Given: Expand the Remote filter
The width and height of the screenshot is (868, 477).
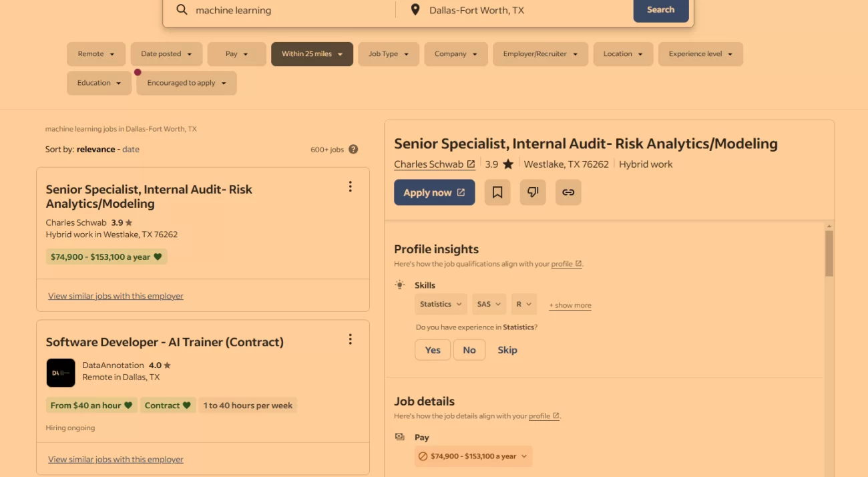Looking at the screenshot, I should coord(96,54).
